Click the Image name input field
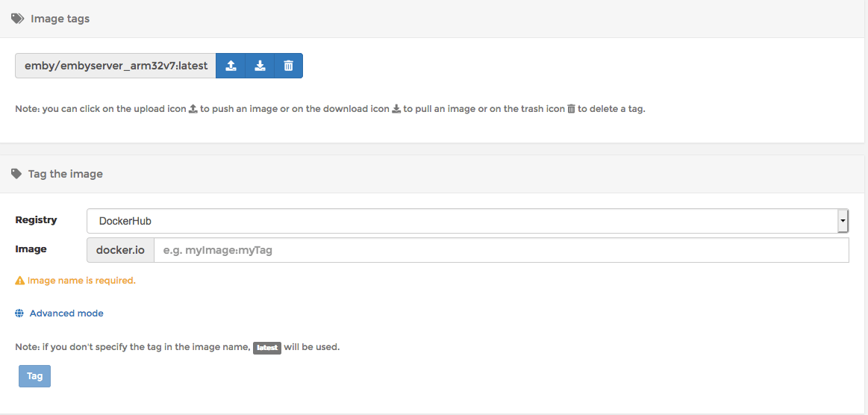 tap(501, 250)
